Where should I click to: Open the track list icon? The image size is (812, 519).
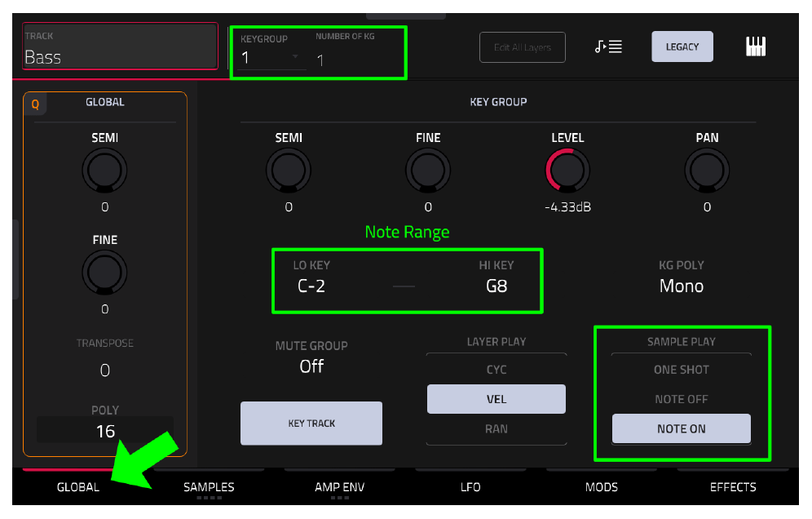(x=608, y=47)
